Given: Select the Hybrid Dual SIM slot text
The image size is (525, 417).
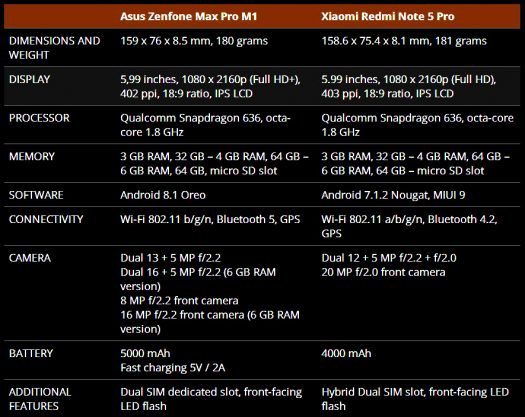Looking at the screenshot, I should pyautogui.click(x=373, y=392).
